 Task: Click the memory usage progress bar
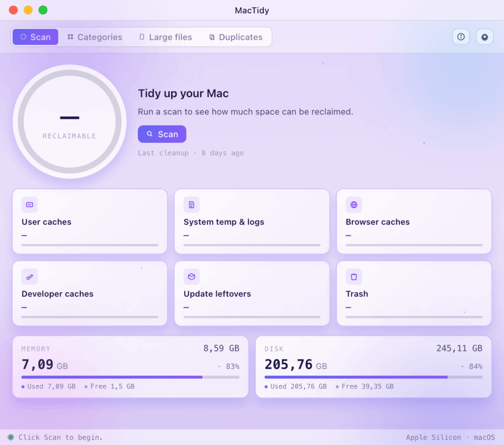tap(130, 377)
